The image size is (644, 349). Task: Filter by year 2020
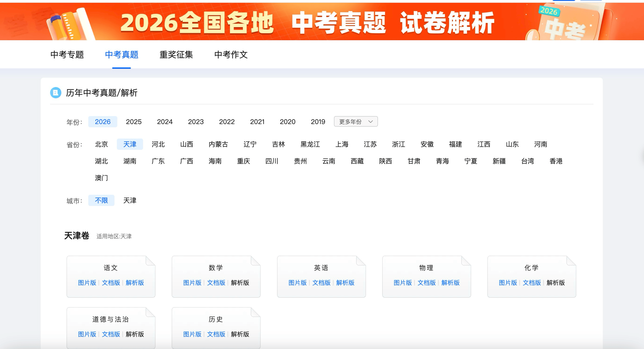(x=288, y=122)
